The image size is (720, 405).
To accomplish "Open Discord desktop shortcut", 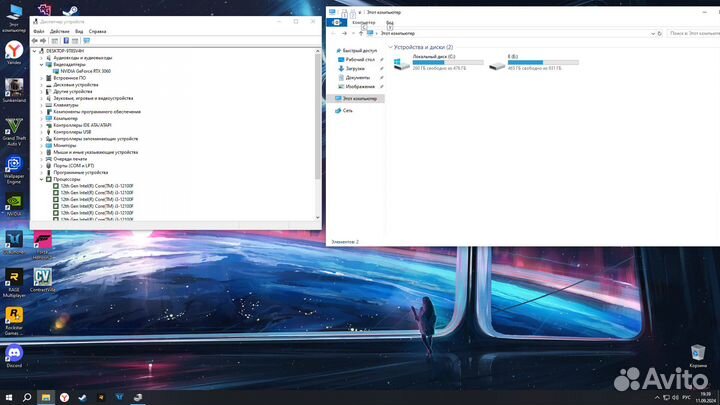I will [14, 352].
